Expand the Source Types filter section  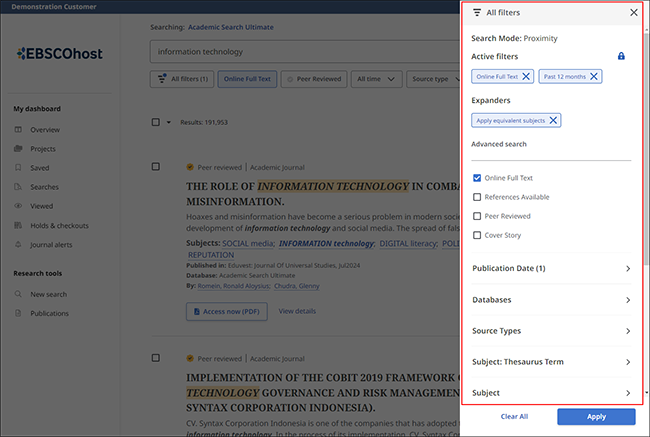[x=551, y=331]
